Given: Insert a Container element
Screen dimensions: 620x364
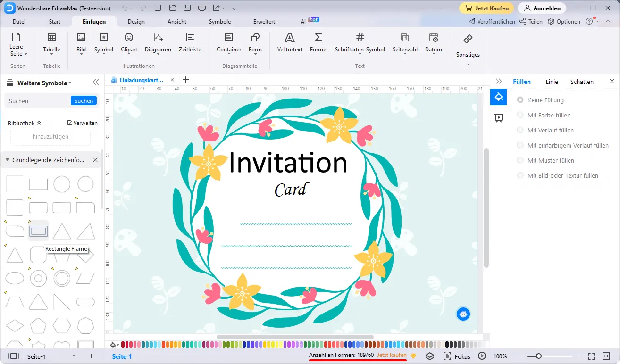Looking at the screenshot, I should coord(229,38).
